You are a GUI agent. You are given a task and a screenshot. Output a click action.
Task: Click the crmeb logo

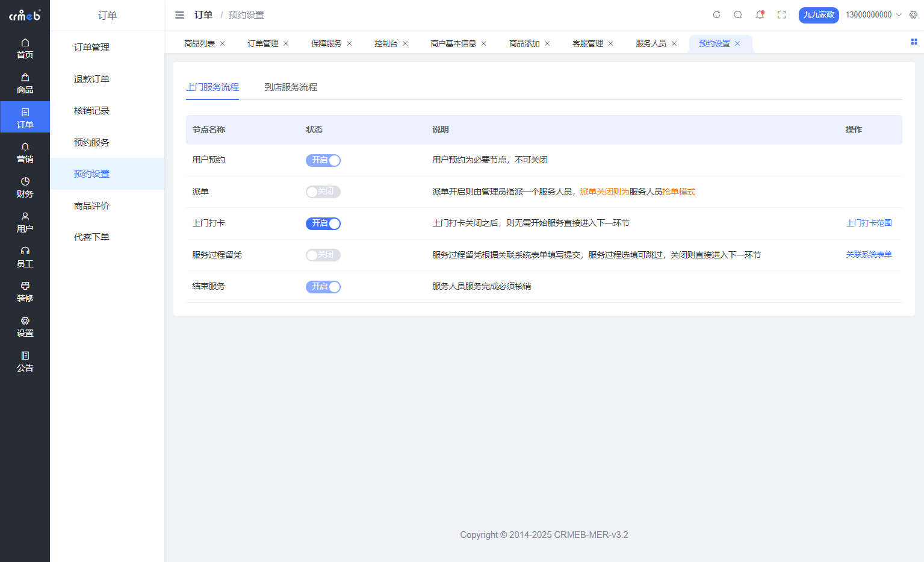click(x=25, y=15)
